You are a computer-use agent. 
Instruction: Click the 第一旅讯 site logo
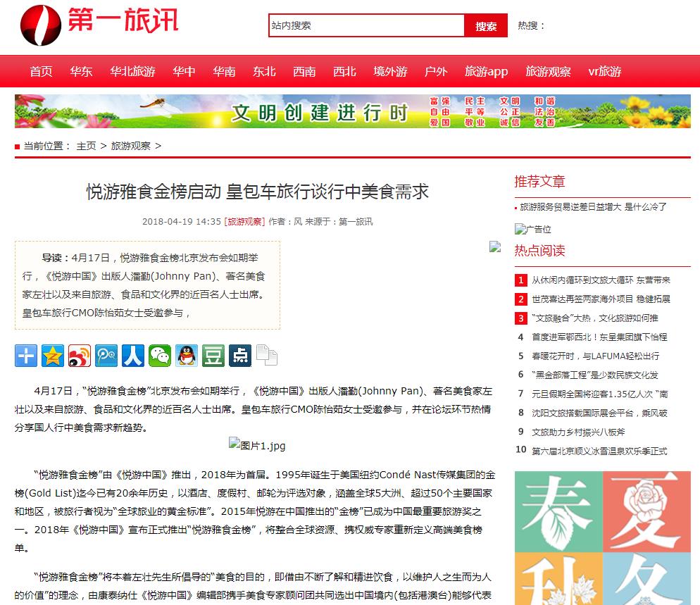click(x=99, y=25)
